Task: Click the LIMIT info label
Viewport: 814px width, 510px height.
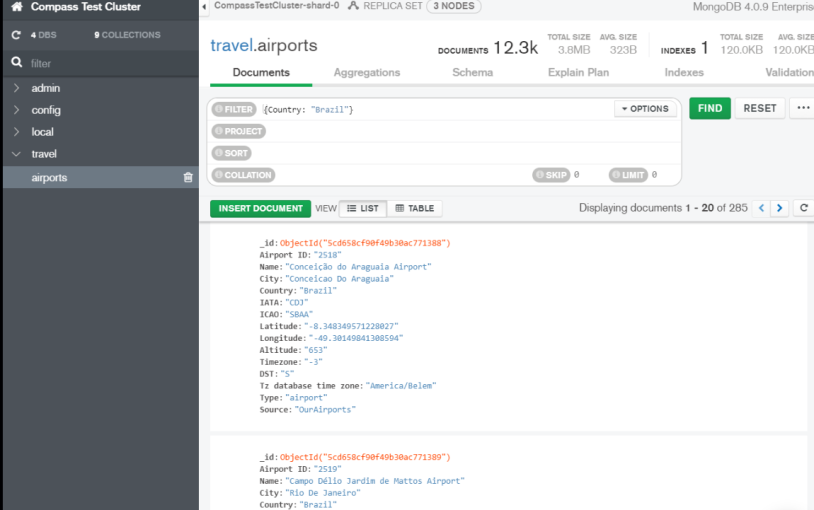Action: (628, 175)
